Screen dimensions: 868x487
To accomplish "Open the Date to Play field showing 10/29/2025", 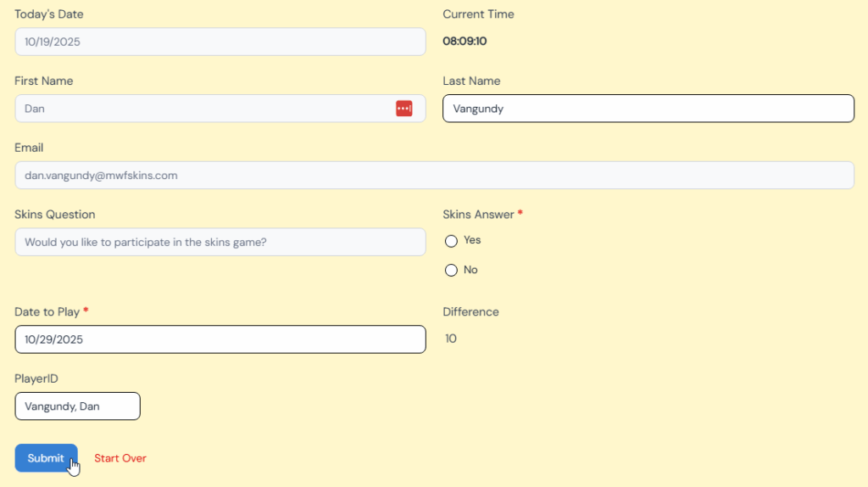I will tap(220, 339).
